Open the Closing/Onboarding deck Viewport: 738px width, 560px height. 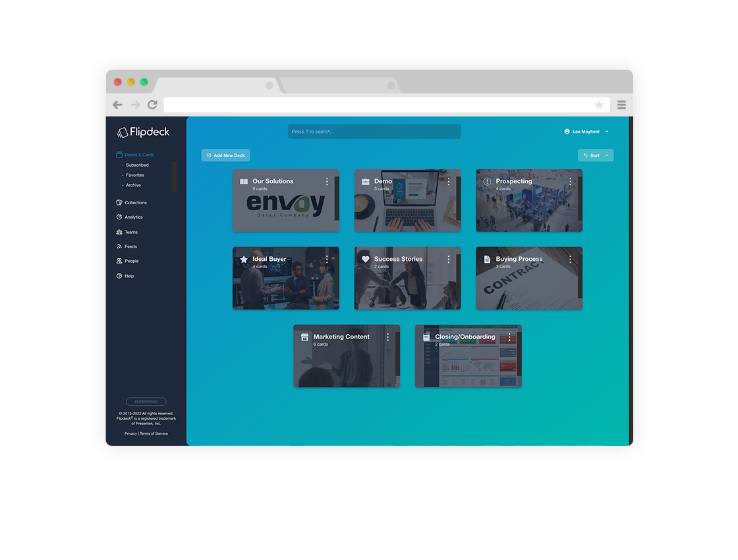[468, 356]
